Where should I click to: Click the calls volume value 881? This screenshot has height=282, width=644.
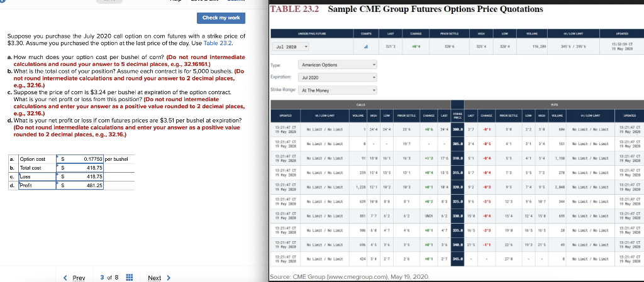pyautogui.click(x=364, y=215)
